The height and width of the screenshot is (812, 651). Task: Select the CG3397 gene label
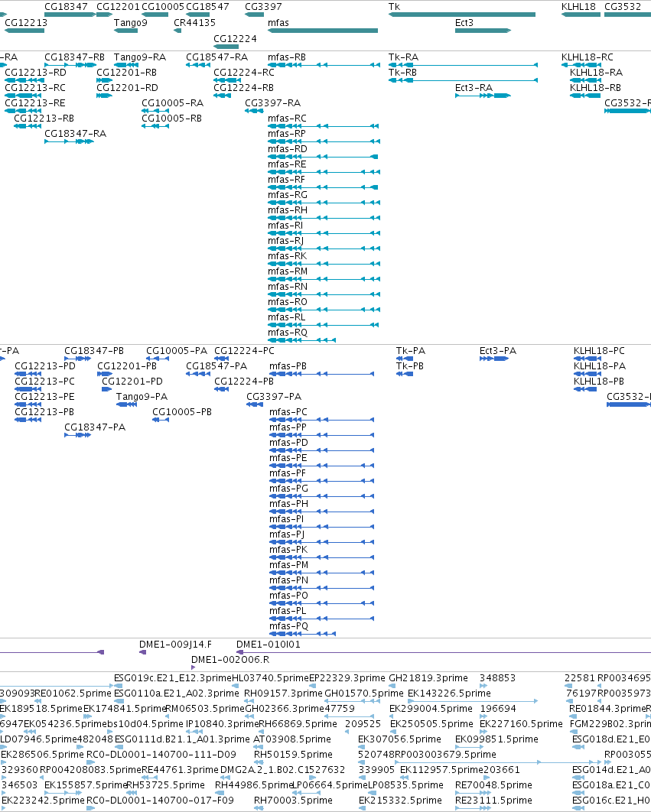tap(263, 7)
